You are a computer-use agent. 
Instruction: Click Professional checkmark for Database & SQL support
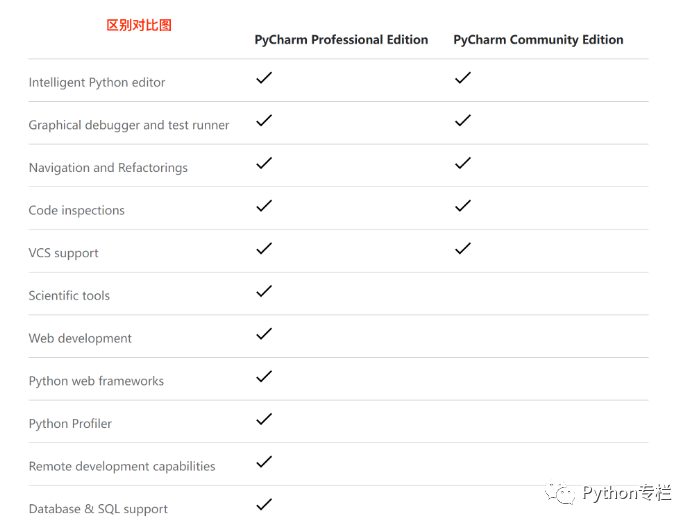pos(264,504)
